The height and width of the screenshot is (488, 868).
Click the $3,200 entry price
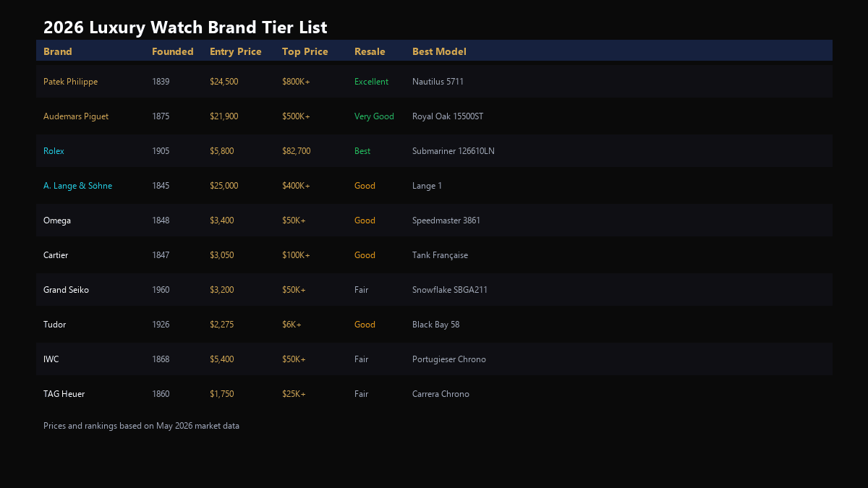221,290
